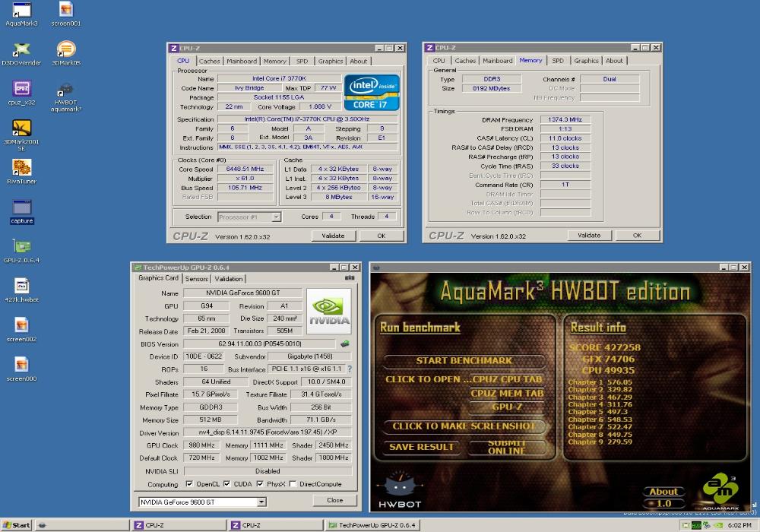Open the RivaTuner desktop icon

coord(21,173)
